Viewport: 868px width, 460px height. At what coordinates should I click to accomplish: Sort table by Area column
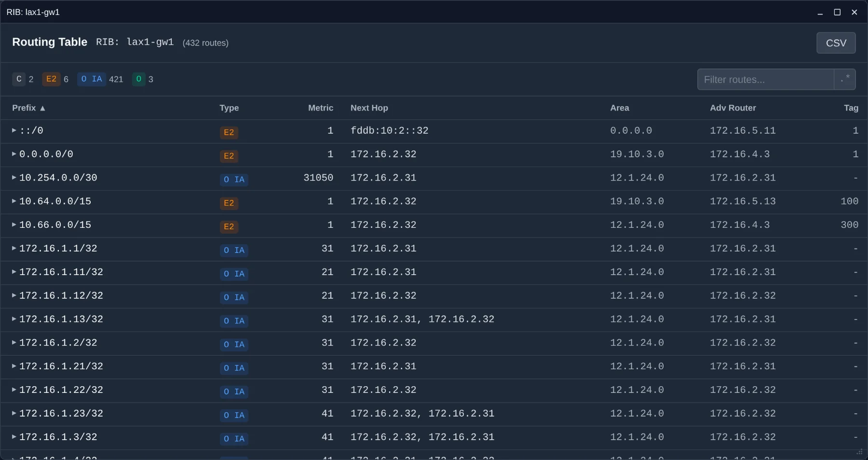620,108
